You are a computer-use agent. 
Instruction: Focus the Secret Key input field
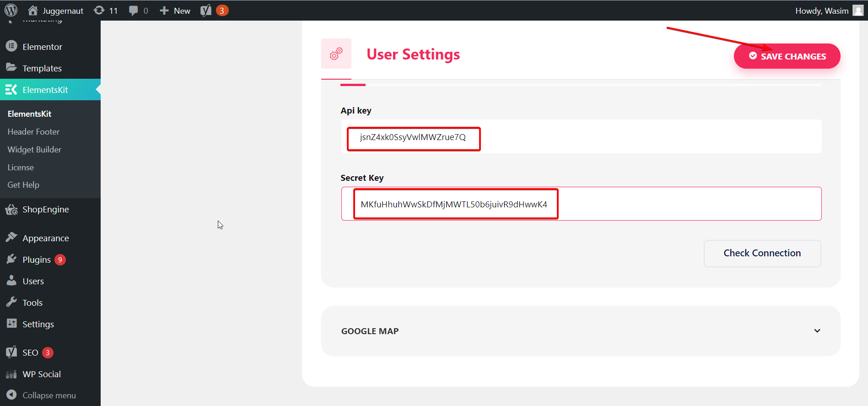click(581, 204)
